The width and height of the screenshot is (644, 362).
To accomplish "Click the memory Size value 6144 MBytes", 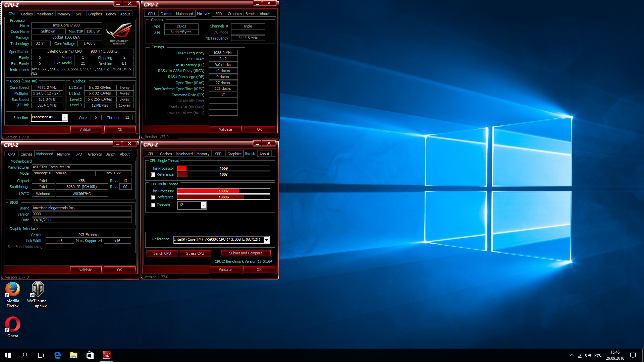I will [x=181, y=32].
